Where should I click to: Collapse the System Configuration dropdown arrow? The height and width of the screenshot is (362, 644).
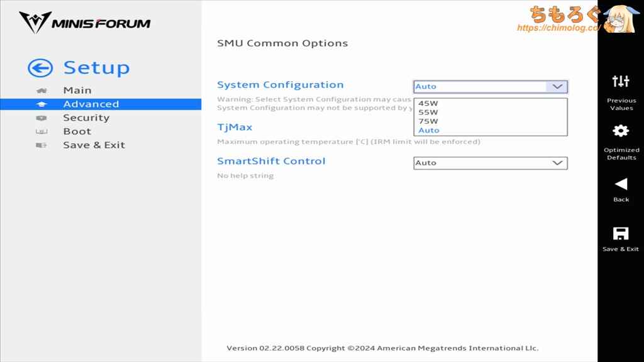[x=557, y=87]
